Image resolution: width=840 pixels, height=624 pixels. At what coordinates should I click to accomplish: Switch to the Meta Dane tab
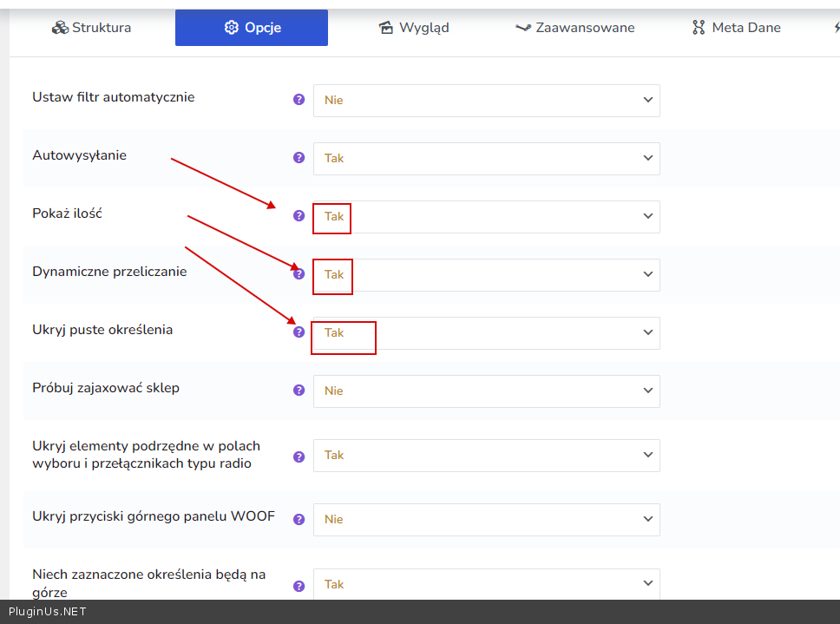point(736,28)
